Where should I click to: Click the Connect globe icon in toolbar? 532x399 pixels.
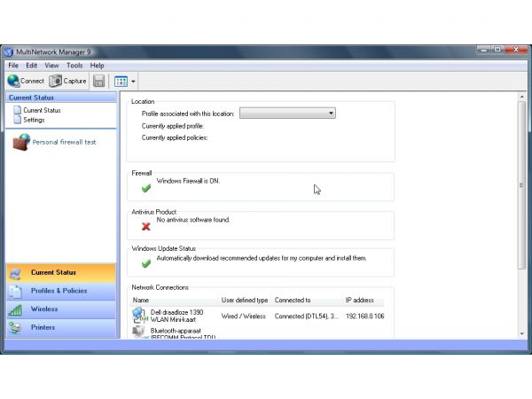click(x=13, y=81)
